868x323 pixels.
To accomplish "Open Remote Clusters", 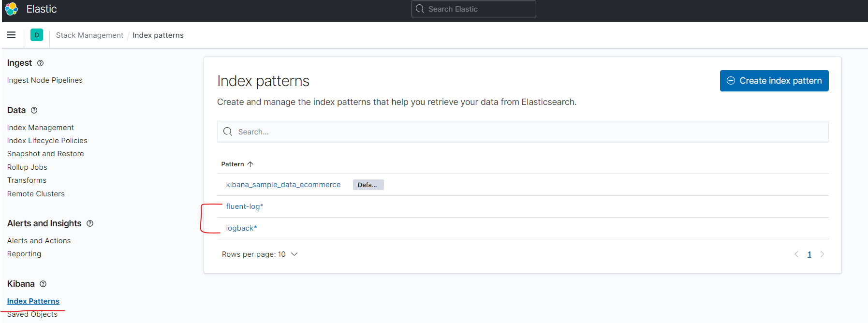I will click(x=36, y=194).
